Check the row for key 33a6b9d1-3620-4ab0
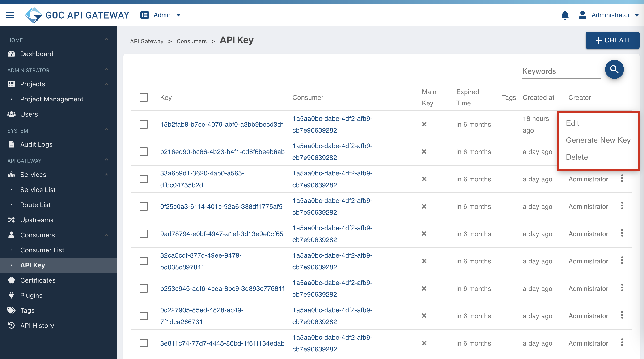This screenshot has height=359, width=644. click(x=144, y=179)
